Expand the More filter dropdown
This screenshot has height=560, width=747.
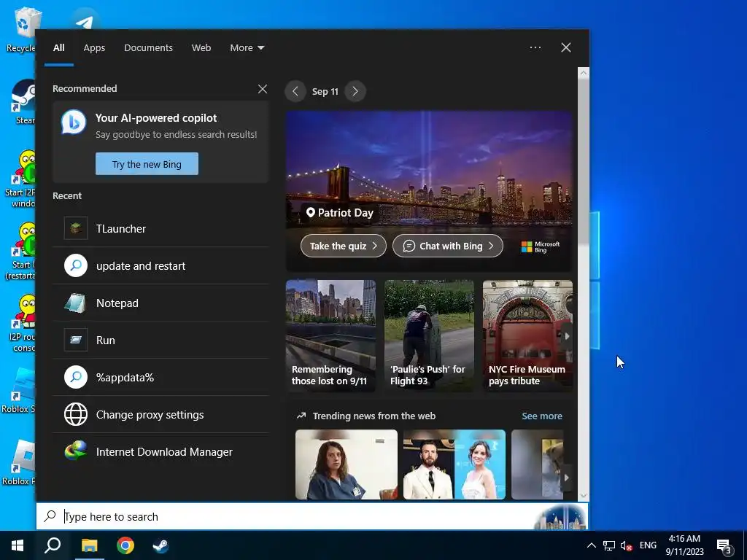247,47
